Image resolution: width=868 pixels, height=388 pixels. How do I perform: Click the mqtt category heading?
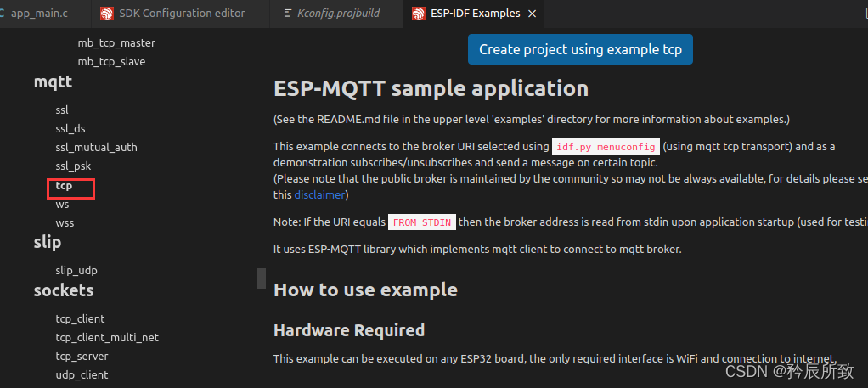point(54,82)
